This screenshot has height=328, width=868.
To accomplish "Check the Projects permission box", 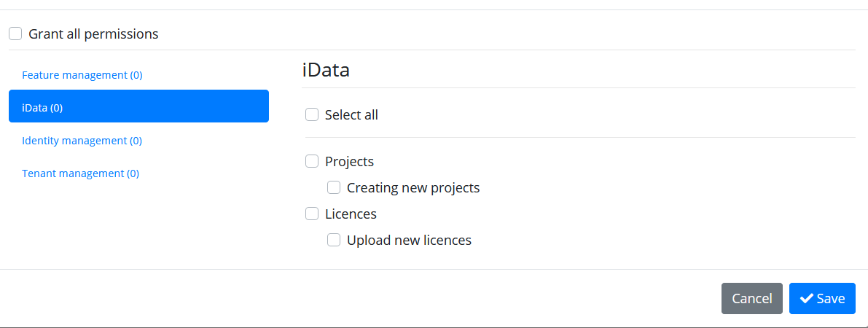I will click(x=312, y=161).
